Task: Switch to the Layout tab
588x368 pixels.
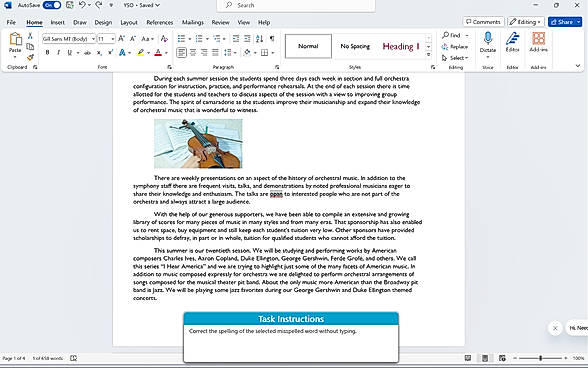Action: coord(129,23)
